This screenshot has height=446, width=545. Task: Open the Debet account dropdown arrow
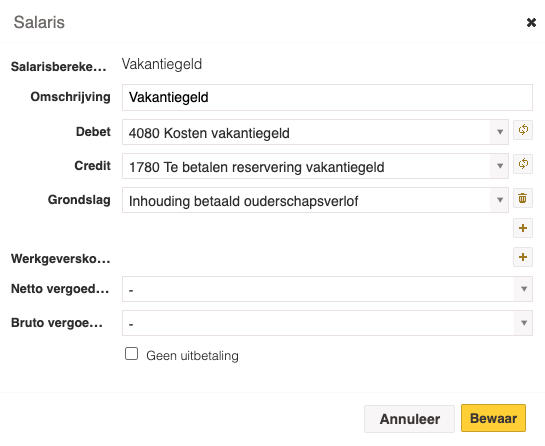pyautogui.click(x=500, y=132)
